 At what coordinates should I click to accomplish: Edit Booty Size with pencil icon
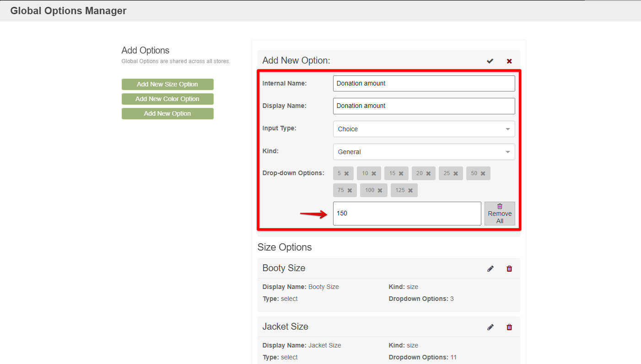(490, 268)
